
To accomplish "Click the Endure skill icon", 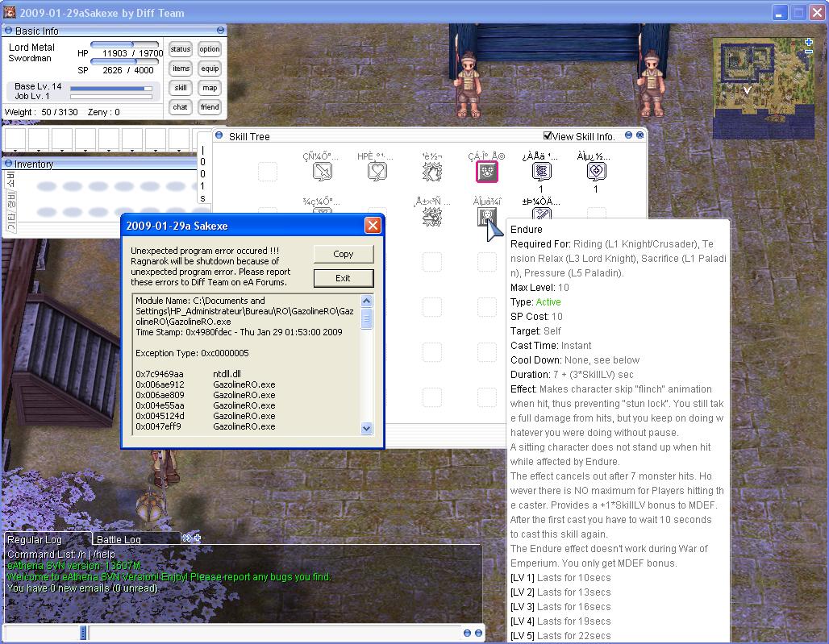I will point(486,216).
